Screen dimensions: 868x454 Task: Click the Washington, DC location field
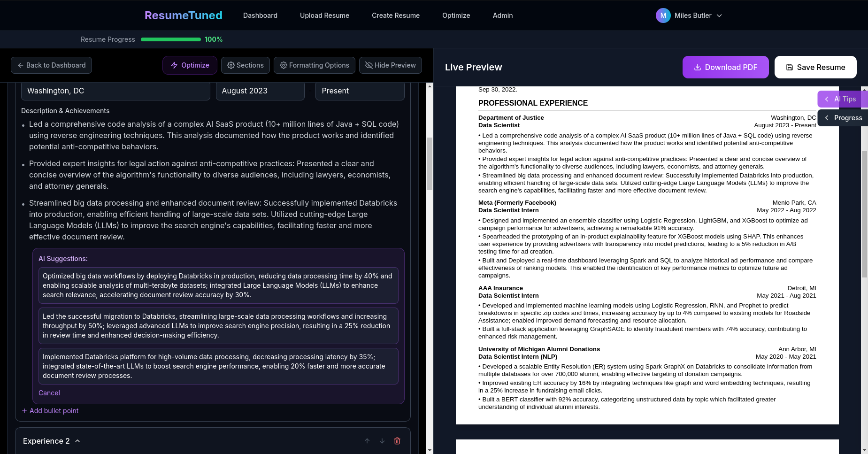(x=115, y=91)
